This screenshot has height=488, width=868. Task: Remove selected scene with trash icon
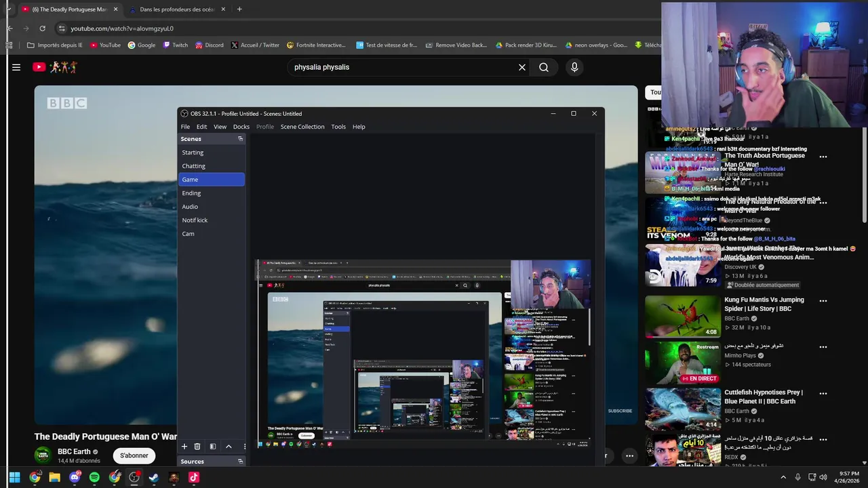click(x=197, y=446)
